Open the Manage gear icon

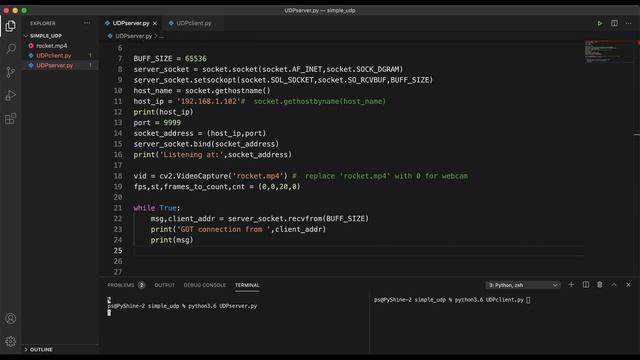point(11,341)
